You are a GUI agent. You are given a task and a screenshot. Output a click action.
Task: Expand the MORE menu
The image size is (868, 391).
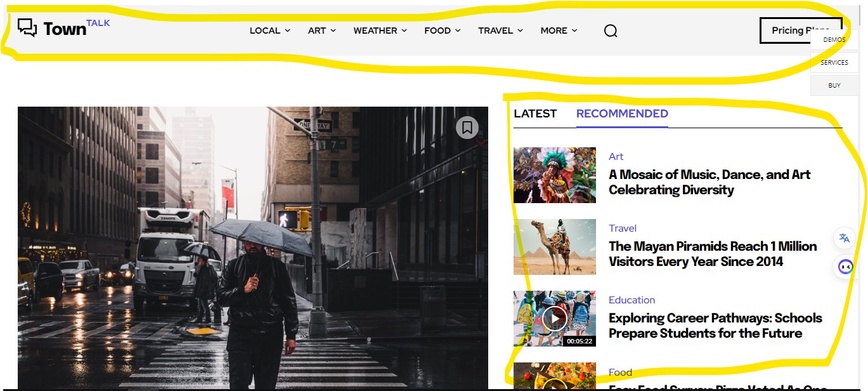pyautogui.click(x=559, y=30)
